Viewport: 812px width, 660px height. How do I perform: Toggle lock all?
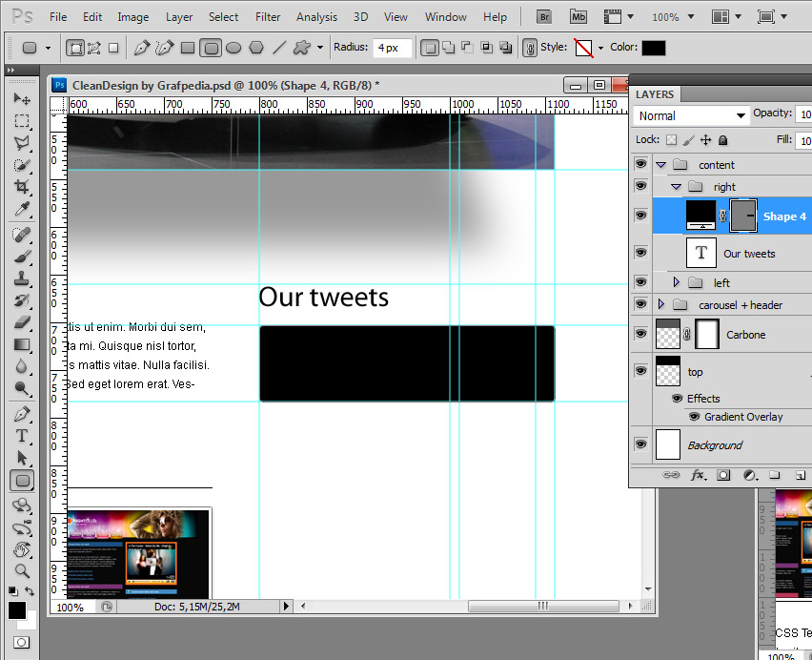[723, 140]
